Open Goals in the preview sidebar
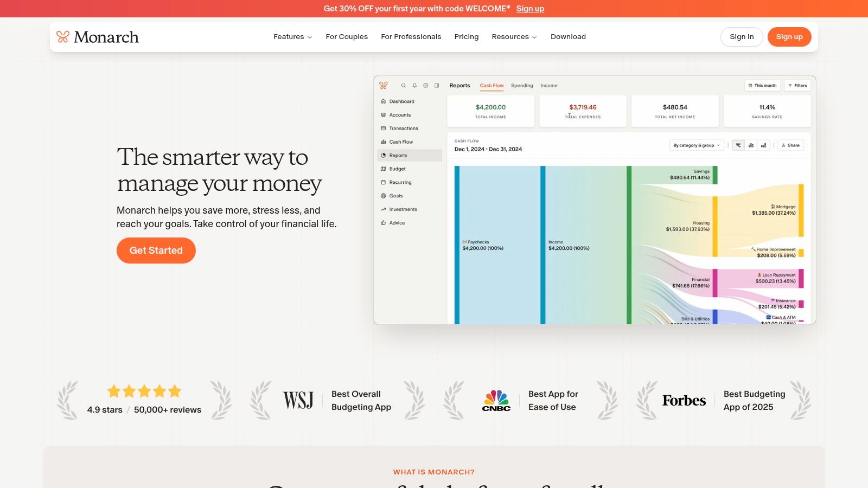Image resolution: width=868 pixels, height=488 pixels. tap(410, 196)
